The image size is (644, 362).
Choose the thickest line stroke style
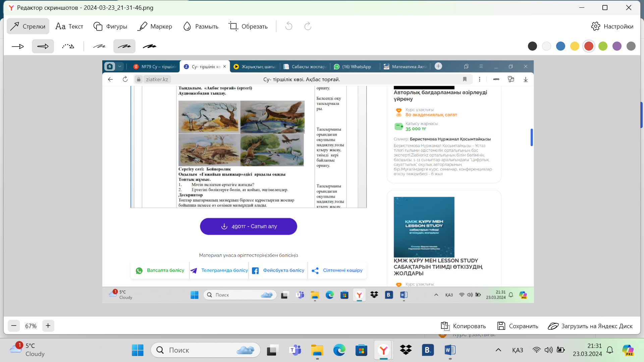pos(150,46)
